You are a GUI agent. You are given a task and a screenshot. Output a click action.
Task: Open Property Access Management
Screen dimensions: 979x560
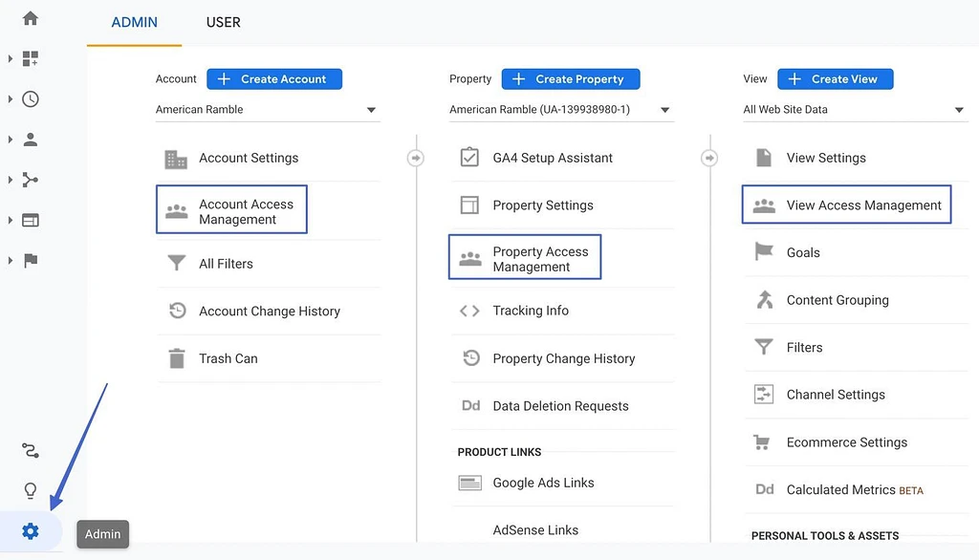tap(525, 257)
